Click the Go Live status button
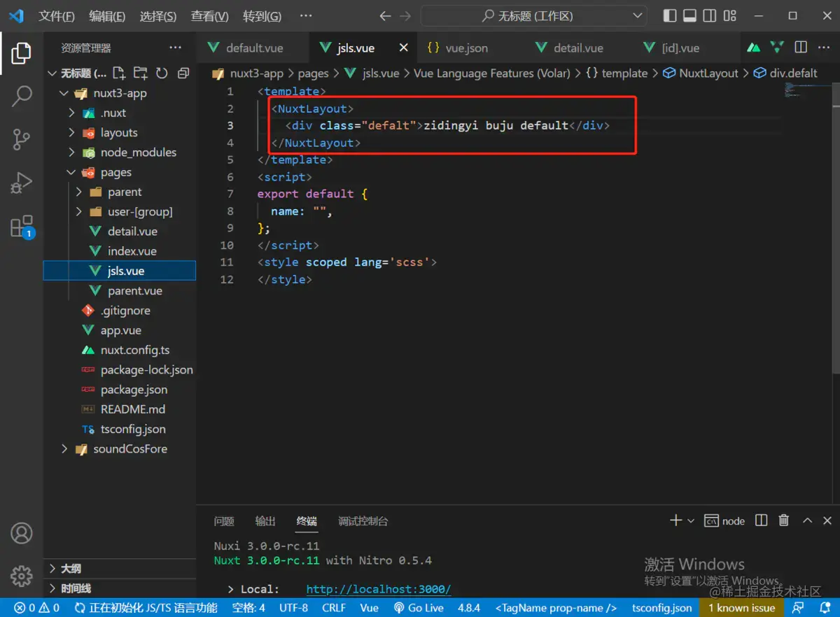The image size is (840, 617). pyautogui.click(x=419, y=608)
